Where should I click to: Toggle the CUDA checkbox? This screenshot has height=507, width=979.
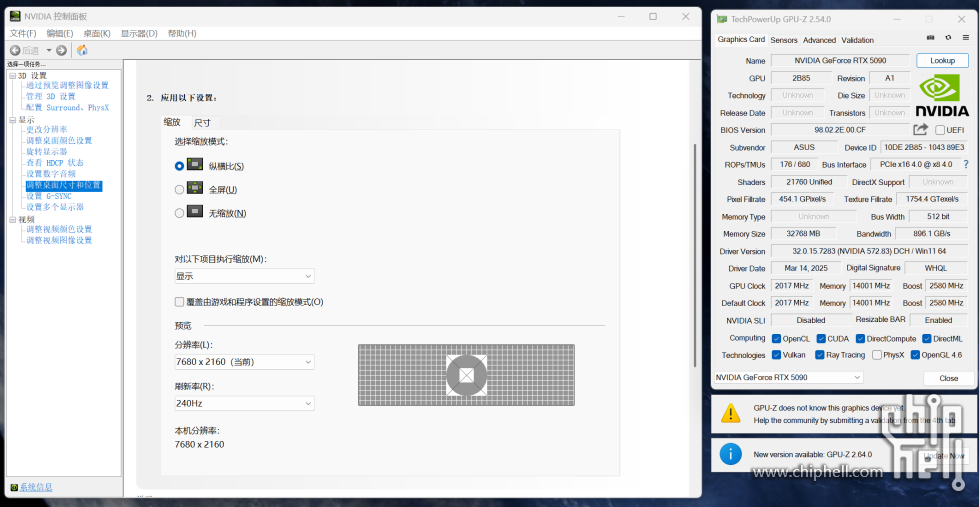821,338
